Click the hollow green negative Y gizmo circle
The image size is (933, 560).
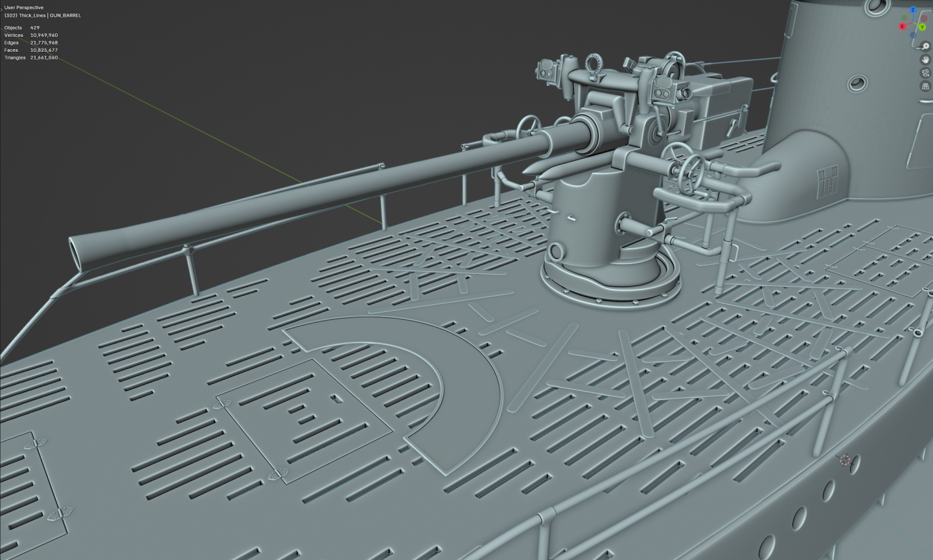coord(904,17)
